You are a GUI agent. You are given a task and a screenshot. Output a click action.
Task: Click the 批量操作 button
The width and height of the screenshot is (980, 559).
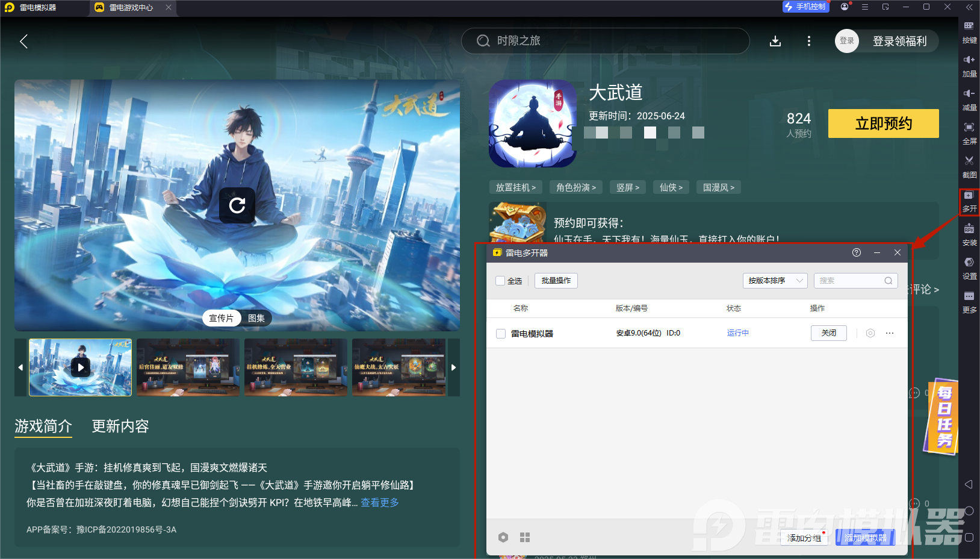click(x=556, y=281)
